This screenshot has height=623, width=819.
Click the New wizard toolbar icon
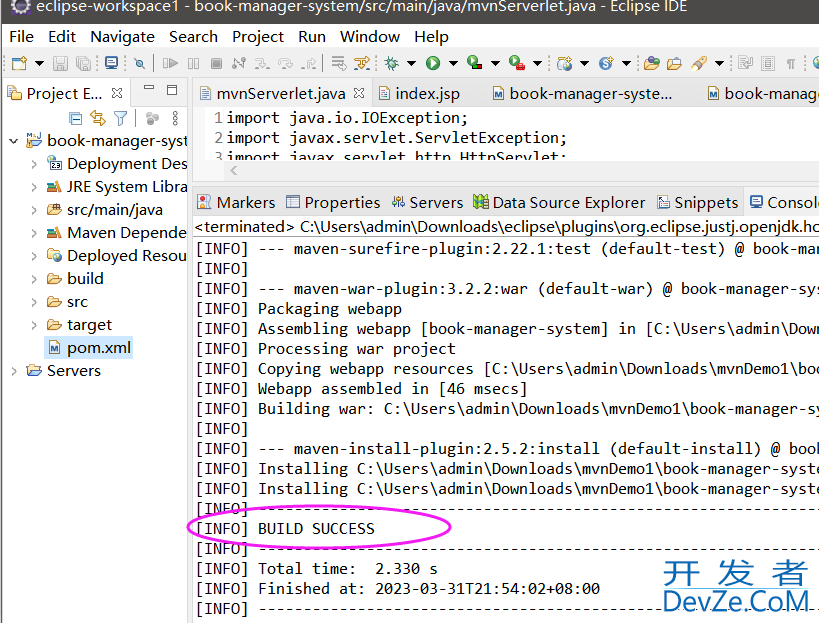click(x=19, y=63)
